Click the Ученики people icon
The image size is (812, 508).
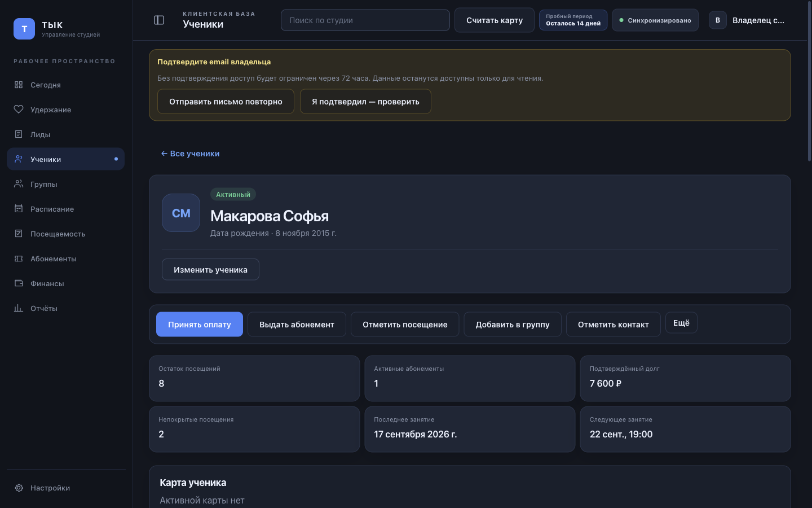pos(19,159)
